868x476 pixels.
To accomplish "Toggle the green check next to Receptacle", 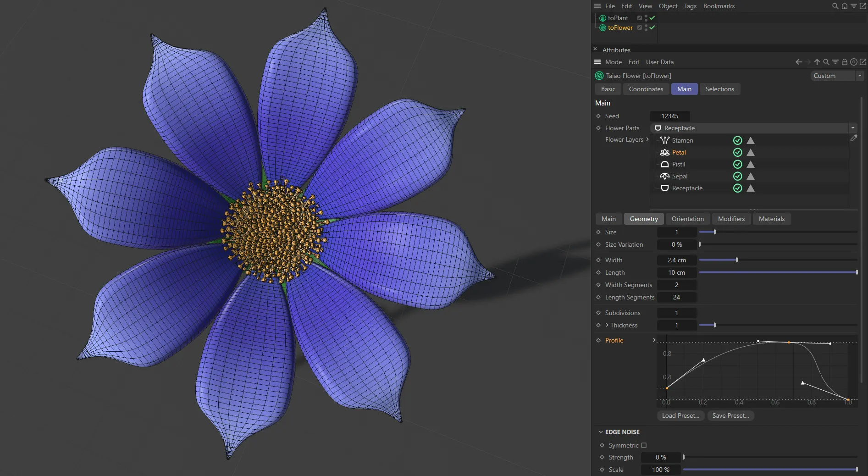I will [x=737, y=188].
